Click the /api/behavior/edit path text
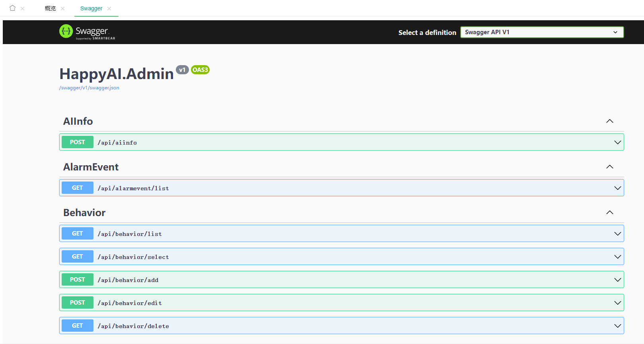This screenshot has height=344, width=644. tap(130, 303)
